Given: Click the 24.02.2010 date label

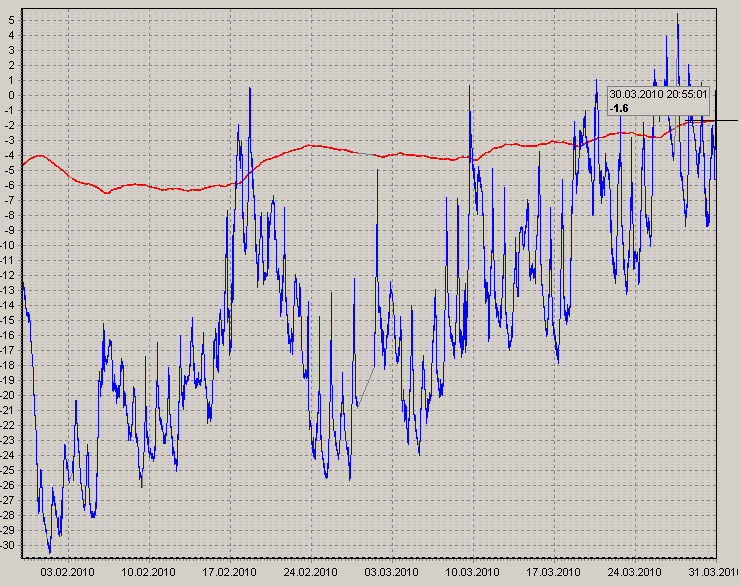Looking at the screenshot, I should 311,572.
